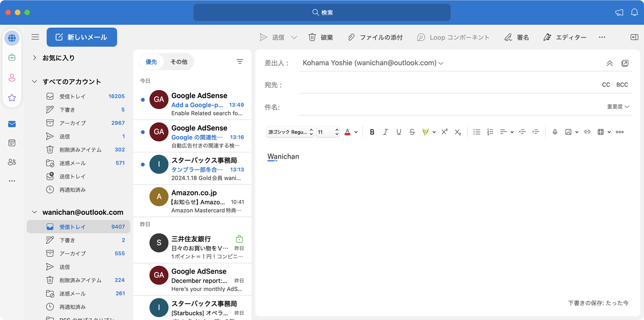Open 削除済みアイテム folder with 302 items
The width and height of the screenshot is (644, 320).
click(79, 150)
